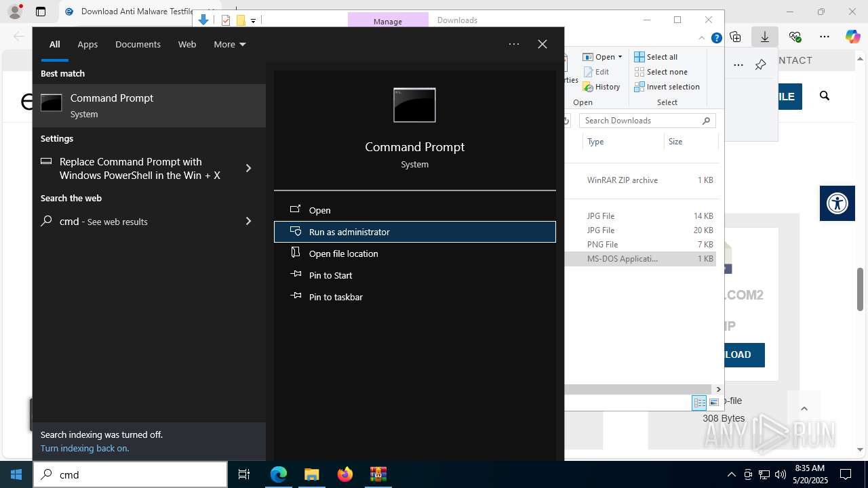
Task: Close the Windows search panel
Action: click(542, 44)
